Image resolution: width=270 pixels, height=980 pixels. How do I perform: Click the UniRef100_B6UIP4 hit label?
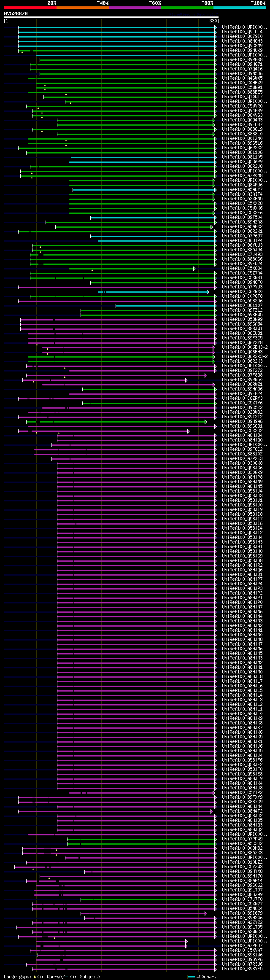tap(242, 240)
